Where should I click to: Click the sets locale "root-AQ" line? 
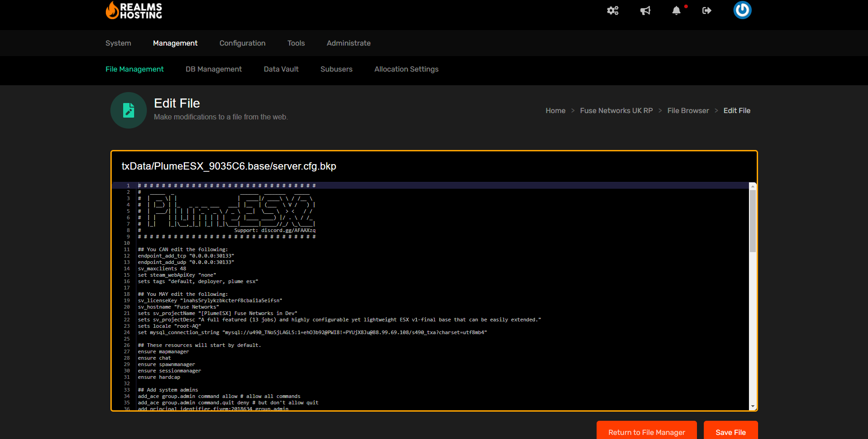169,326
